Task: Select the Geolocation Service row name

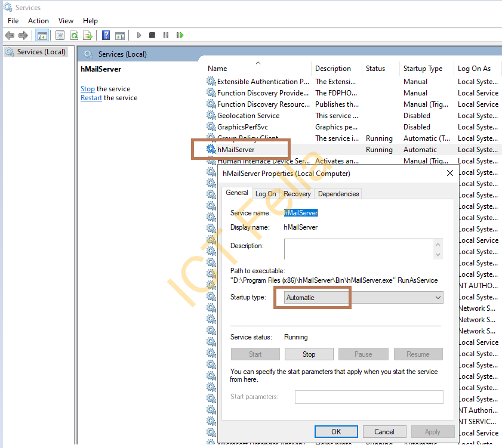Action: click(x=248, y=116)
